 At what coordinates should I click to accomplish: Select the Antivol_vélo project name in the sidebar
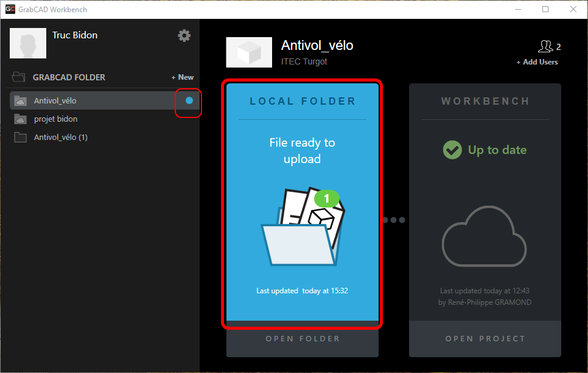(x=55, y=100)
